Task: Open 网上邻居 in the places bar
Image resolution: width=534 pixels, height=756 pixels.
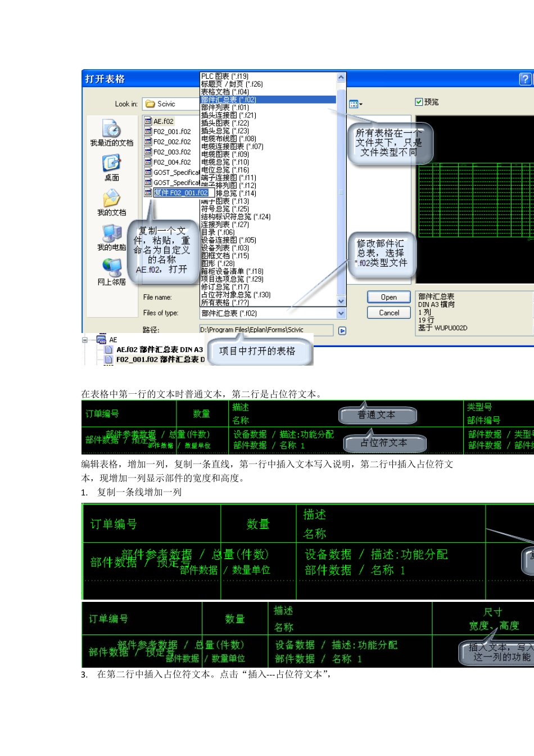Action: tap(111, 273)
